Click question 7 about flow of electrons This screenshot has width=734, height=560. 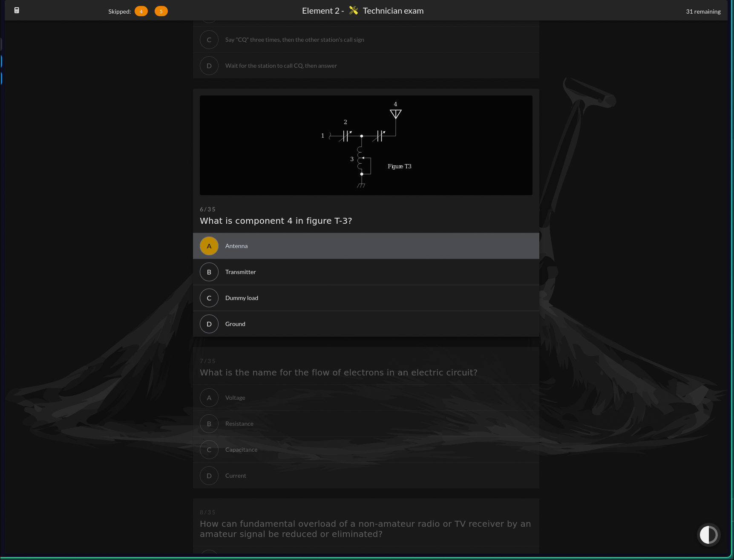click(x=338, y=372)
